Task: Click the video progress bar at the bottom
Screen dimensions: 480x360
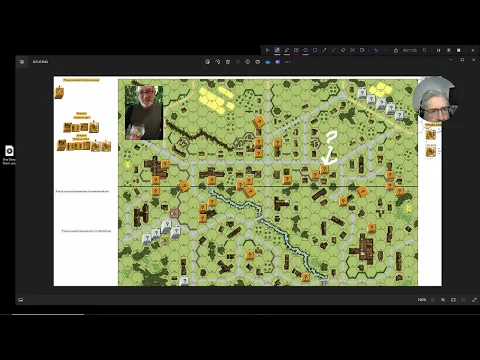Action: (240, 314)
